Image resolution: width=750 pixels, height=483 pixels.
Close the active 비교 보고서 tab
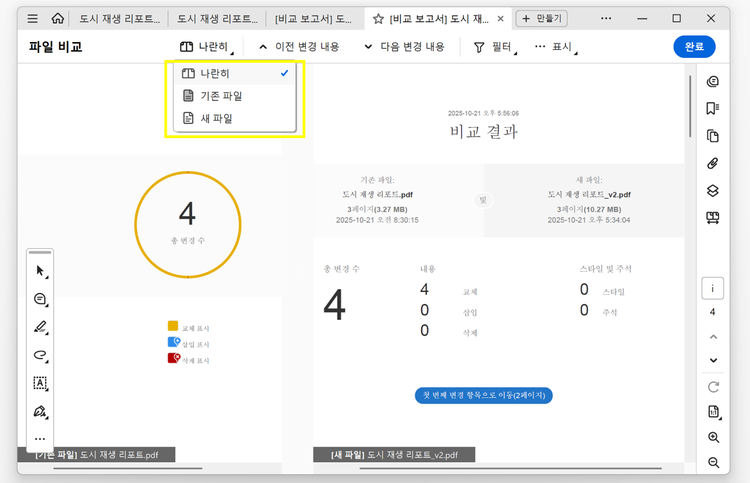click(x=500, y=19)
